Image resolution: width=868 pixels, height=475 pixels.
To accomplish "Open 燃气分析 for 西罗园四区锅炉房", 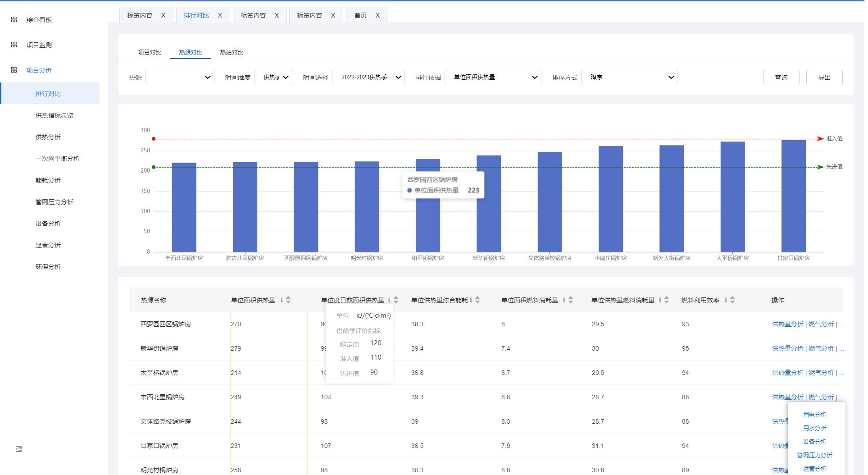I will click(821, 324).
